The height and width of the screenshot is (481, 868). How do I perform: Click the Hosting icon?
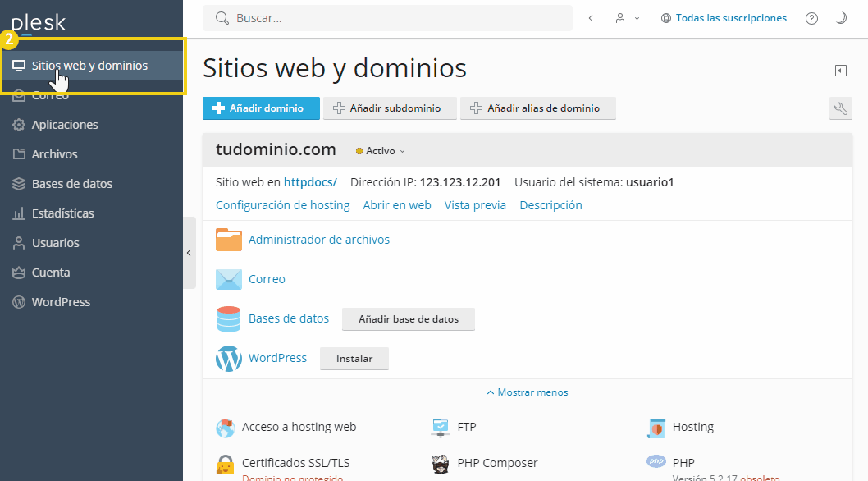coord(656,428)
